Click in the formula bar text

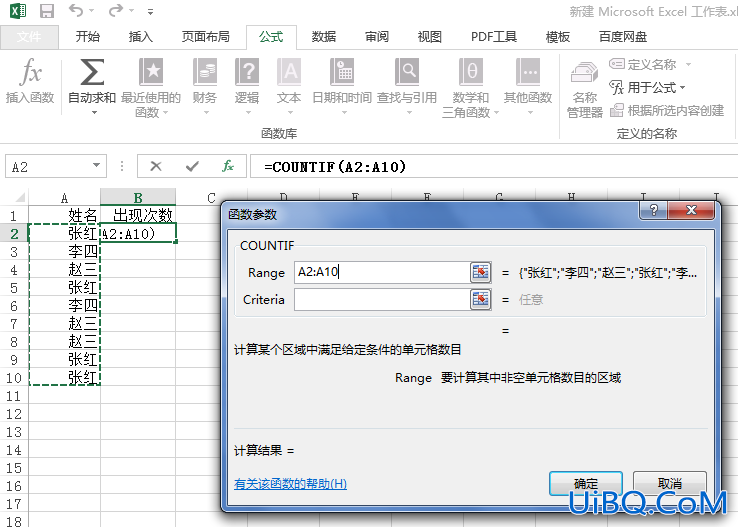(x=335, y=167)
